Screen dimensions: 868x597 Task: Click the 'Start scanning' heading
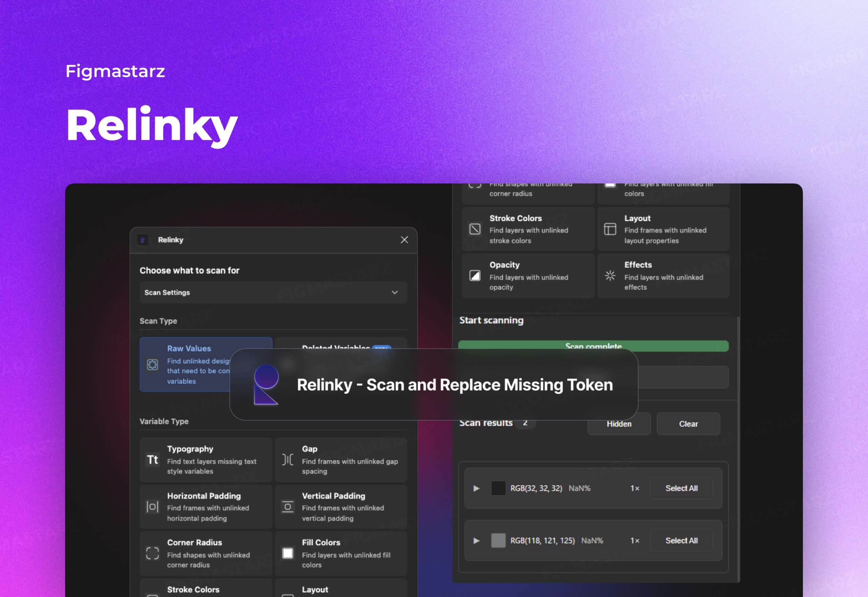[491, 320]
